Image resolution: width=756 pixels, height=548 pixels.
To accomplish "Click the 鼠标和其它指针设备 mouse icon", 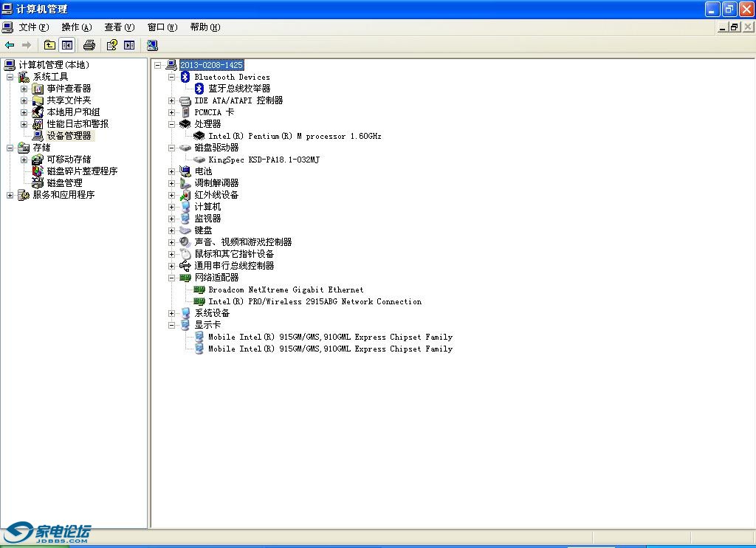I will click(185, 254).
